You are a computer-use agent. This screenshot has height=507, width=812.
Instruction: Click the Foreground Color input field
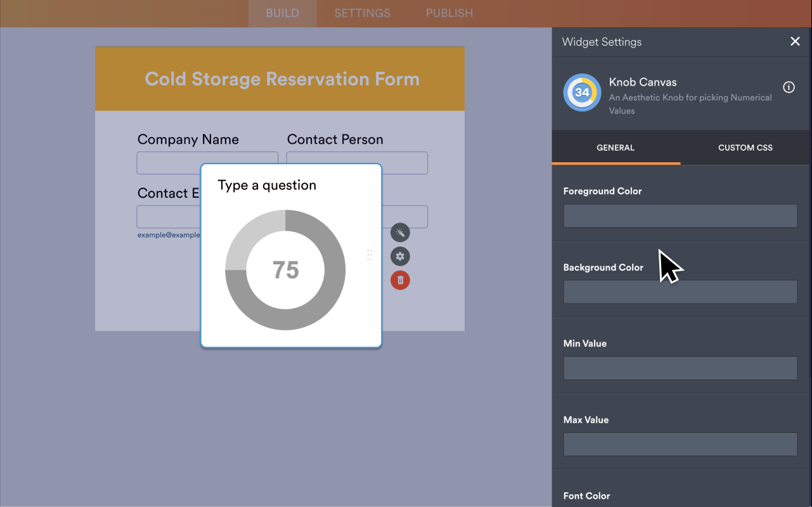point(680,215)
